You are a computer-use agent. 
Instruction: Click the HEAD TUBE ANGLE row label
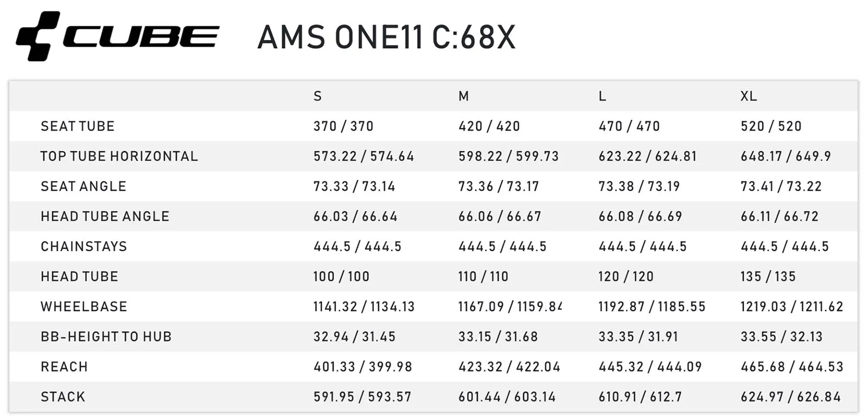point(105,217)
